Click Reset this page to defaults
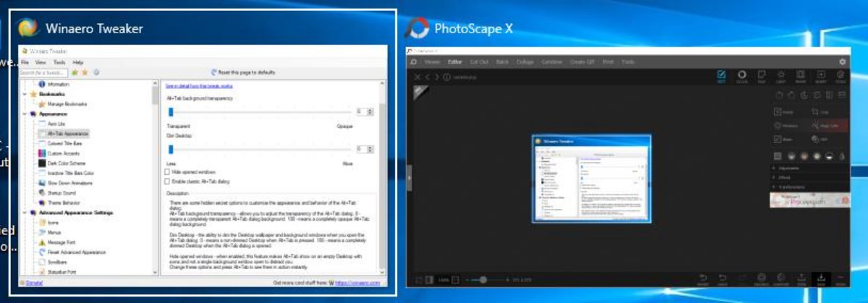The height and width of the screenshot is (303, 868). click(x=242, y=72)
